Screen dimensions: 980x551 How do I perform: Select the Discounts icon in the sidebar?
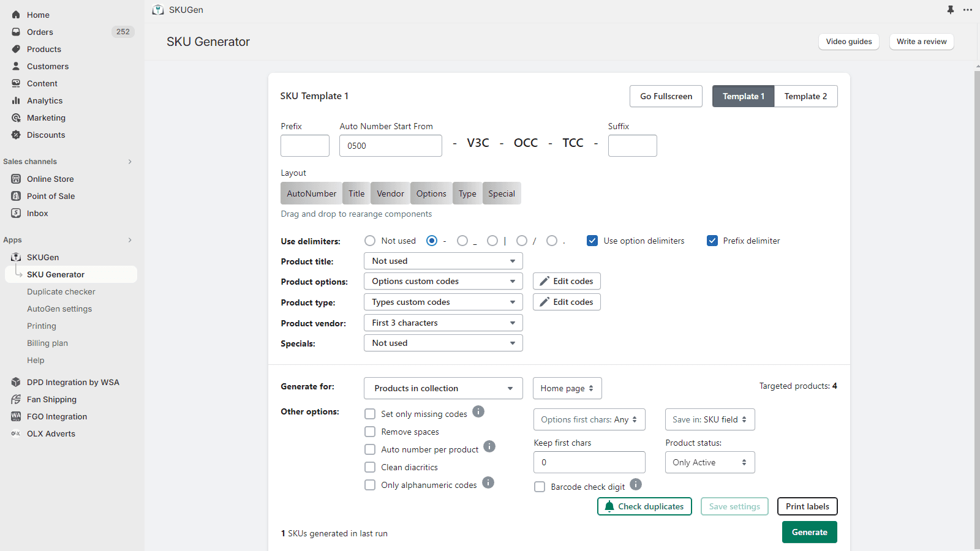click(16, 135)
